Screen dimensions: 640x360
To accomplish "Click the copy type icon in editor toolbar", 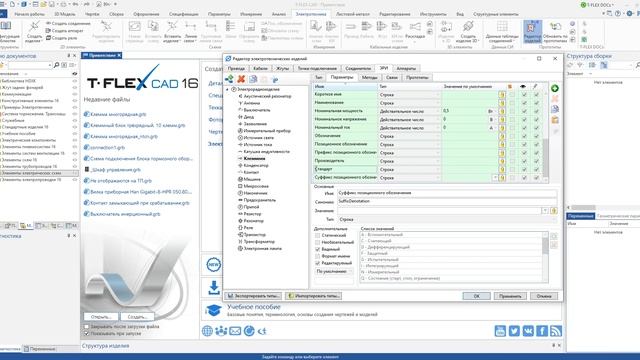I will tap(253, 79).
